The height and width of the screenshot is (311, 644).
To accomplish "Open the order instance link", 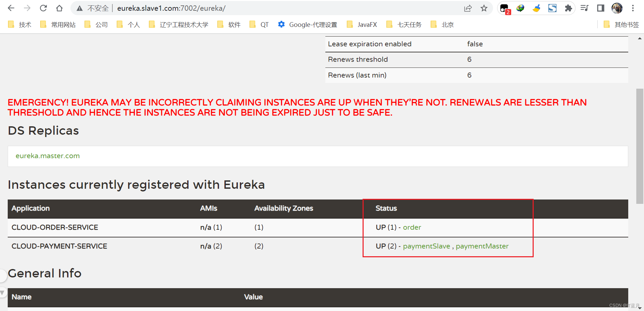I will coord(412,227).
